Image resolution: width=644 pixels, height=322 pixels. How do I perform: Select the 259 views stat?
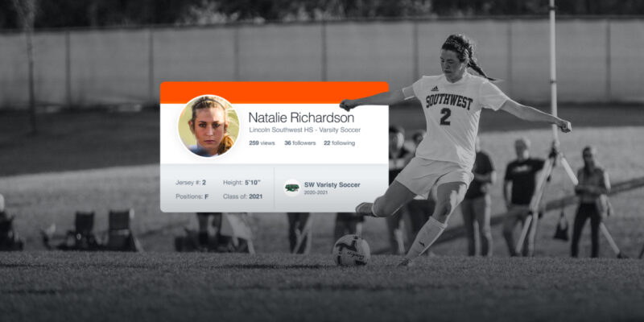(x=262, y=143)
